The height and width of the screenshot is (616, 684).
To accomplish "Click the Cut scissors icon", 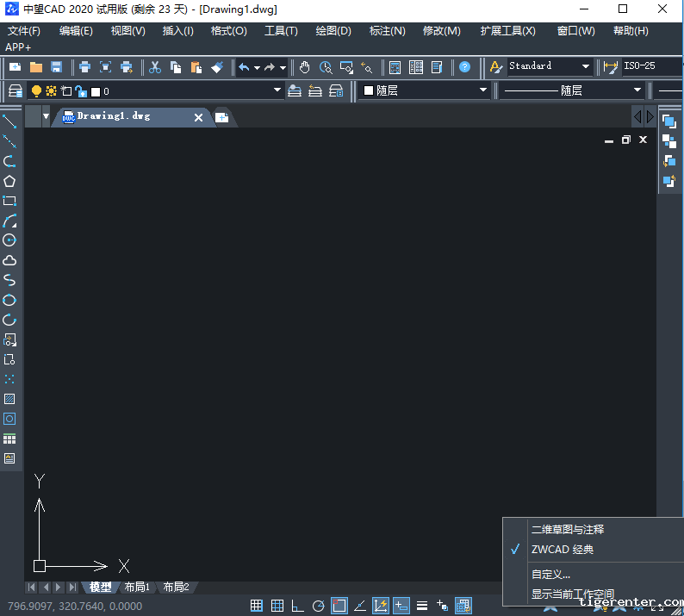I will [155, 67].
